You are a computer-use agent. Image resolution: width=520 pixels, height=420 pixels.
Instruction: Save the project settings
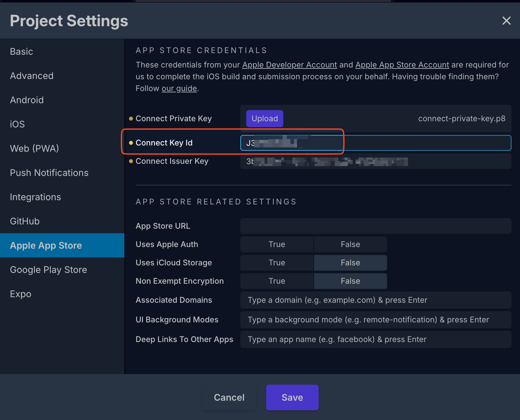pos(292,397)
